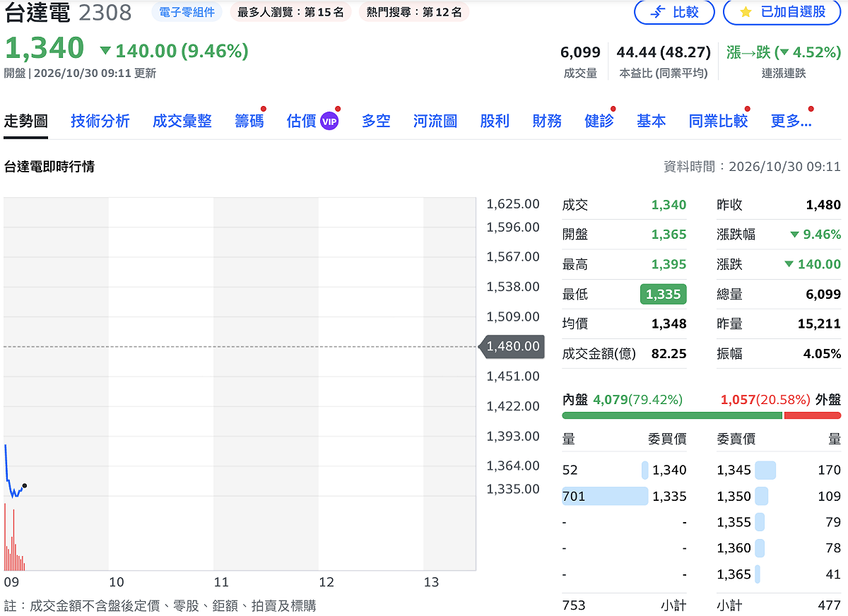Select the 走勢圖 tab
Image resolution: width=848 pixels, height=616 pixels.
26,121
